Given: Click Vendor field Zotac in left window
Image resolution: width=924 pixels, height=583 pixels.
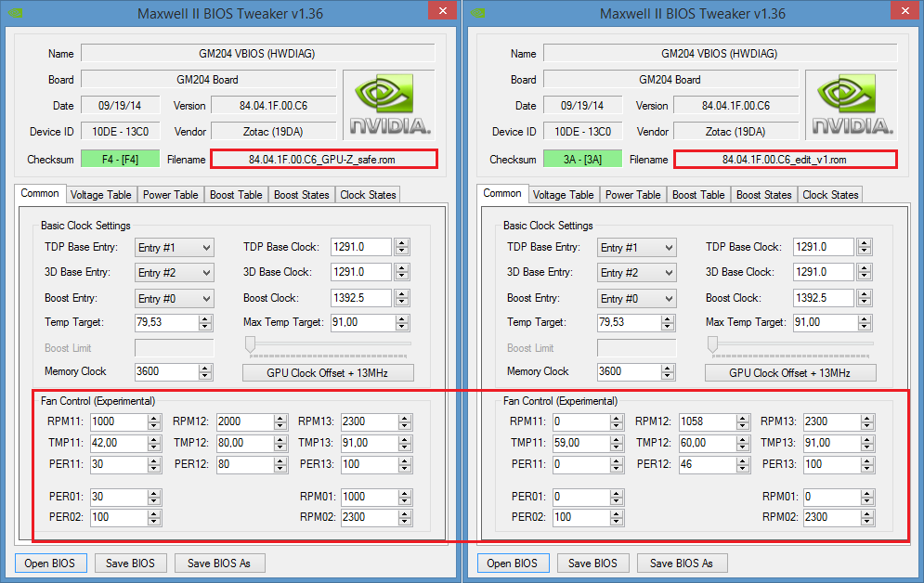Looking at the screenshot, I should [x=273, y=131].
